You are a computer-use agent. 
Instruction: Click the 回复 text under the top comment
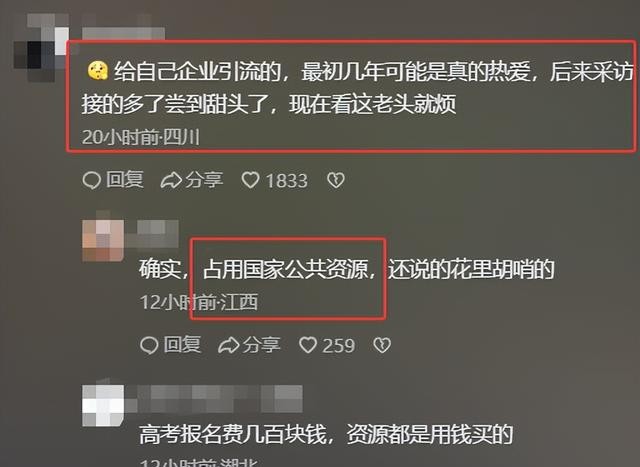pyautogui.click(x=125, y=180)
